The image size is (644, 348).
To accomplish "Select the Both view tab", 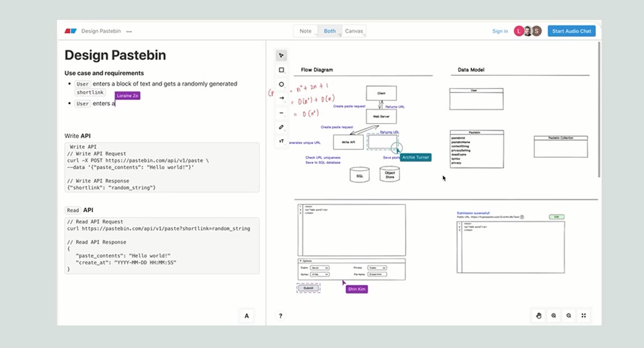I will click(330, 31).
